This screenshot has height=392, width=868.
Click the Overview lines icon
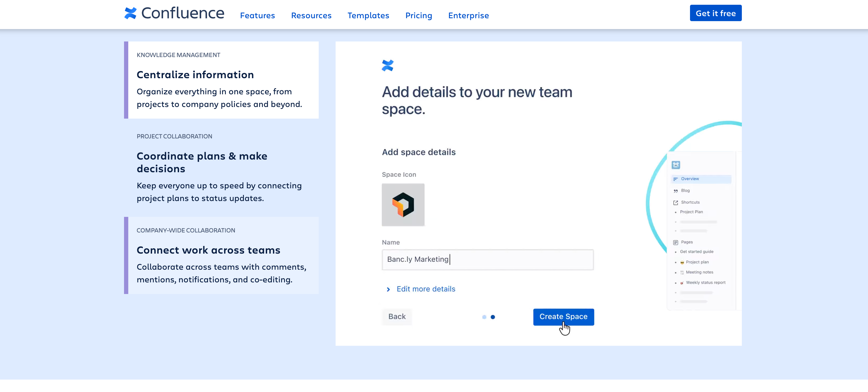point(675,179)
